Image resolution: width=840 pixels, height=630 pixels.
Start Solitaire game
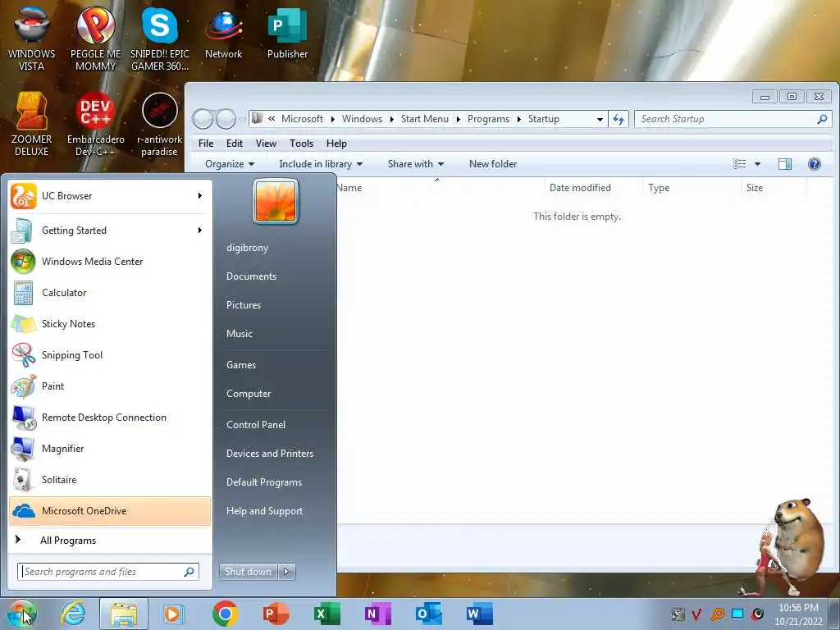click(x=110, y=479)
